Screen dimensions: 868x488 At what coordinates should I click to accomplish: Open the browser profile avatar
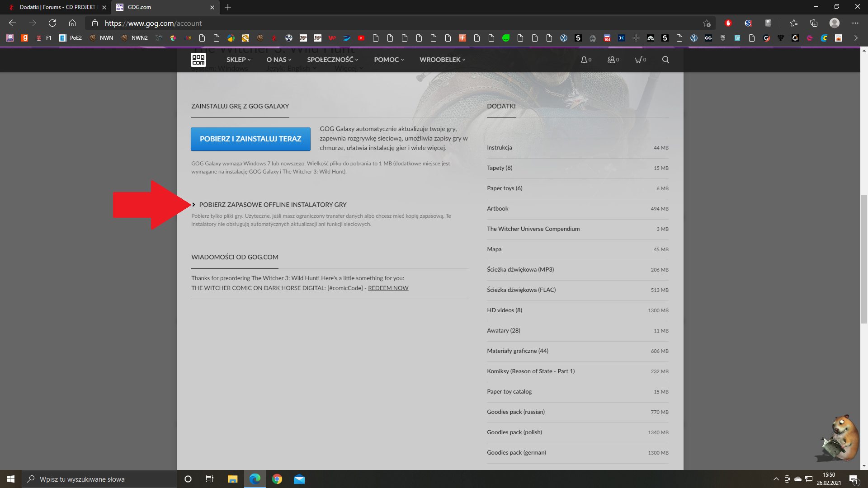click(835, 23)
